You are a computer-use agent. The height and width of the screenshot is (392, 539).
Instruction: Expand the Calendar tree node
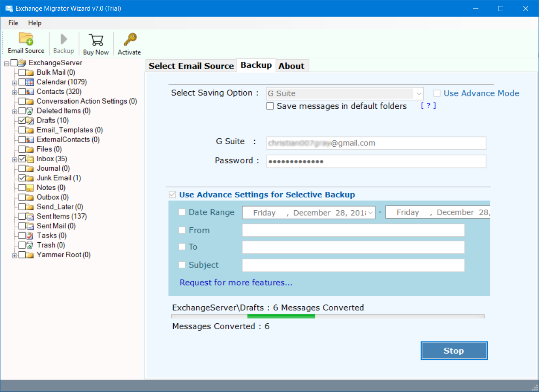(15, 82)
